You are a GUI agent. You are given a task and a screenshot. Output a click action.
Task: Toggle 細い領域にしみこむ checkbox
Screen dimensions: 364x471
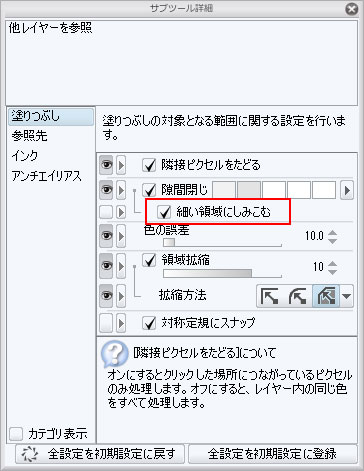pyautogui.click(x=164, y=212)
